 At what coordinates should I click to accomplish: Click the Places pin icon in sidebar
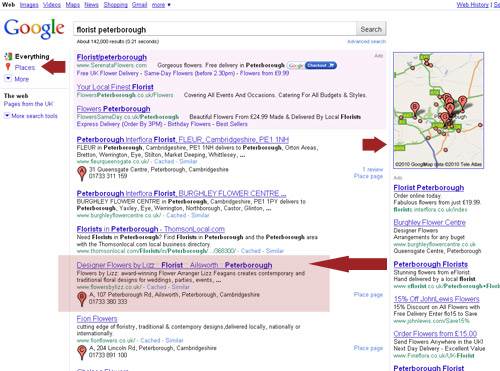(8, 67)
